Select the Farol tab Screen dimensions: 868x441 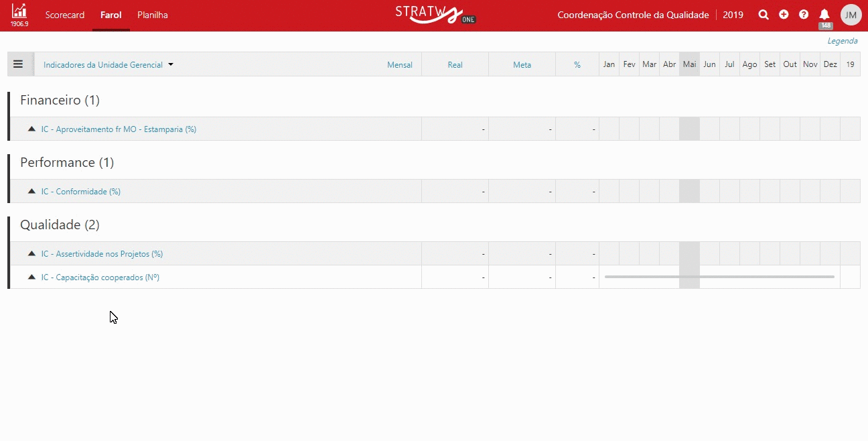click(111, 15)
